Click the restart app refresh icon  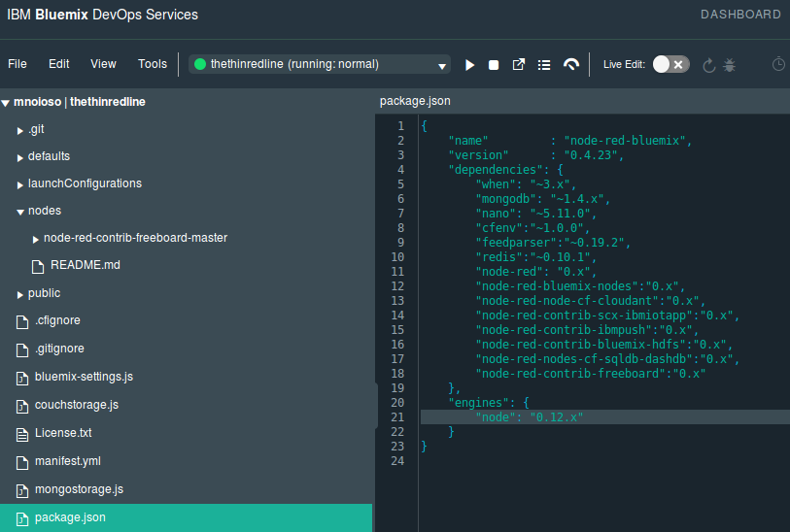[709, 65]
